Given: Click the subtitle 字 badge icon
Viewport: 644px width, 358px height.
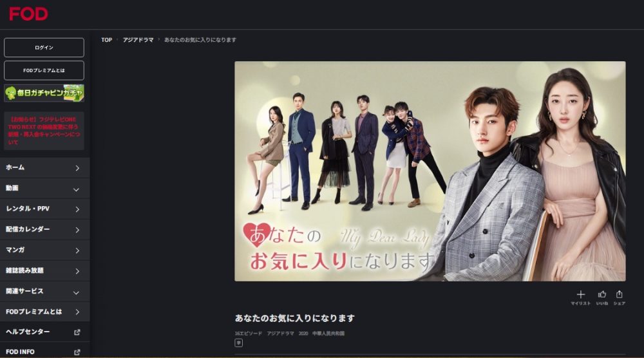Looking at the screenshot, I should coord(239,343).
